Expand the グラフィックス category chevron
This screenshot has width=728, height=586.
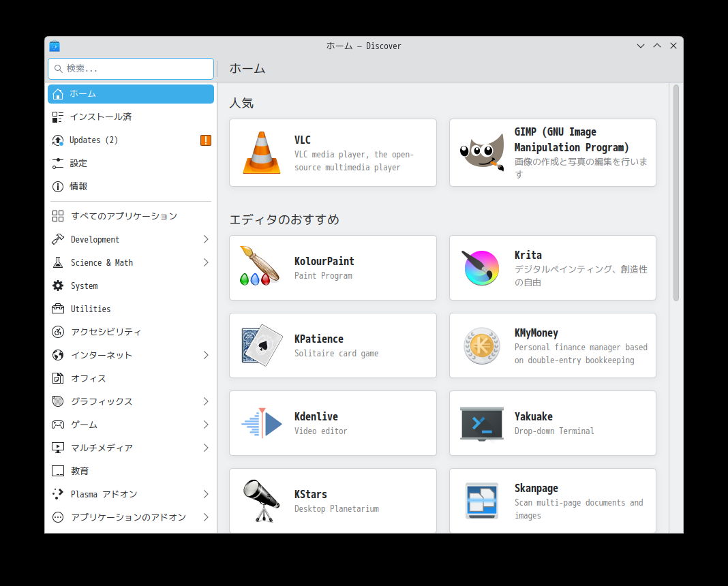206,402
